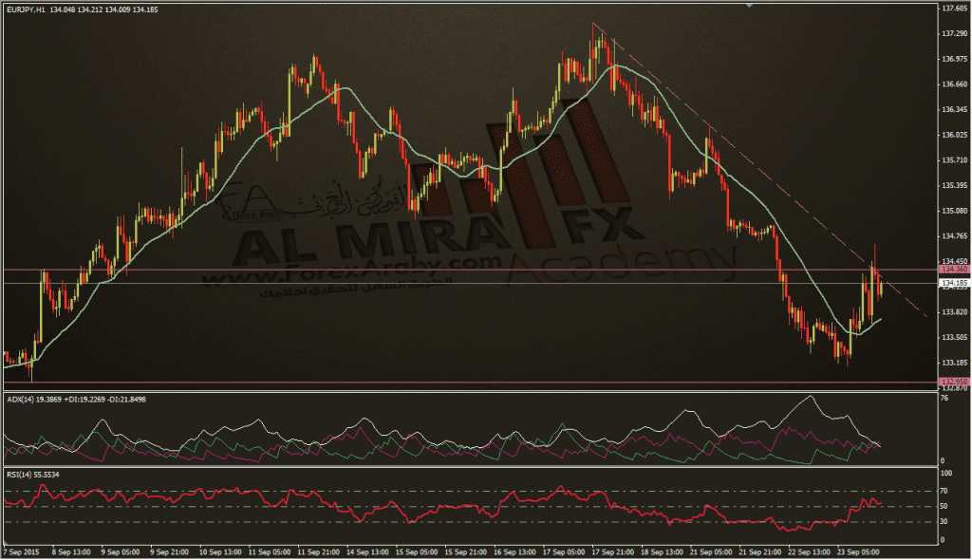Click the ADX 76 scale label
This screenshot has height=560, width=972.
(x=944, y=399)
